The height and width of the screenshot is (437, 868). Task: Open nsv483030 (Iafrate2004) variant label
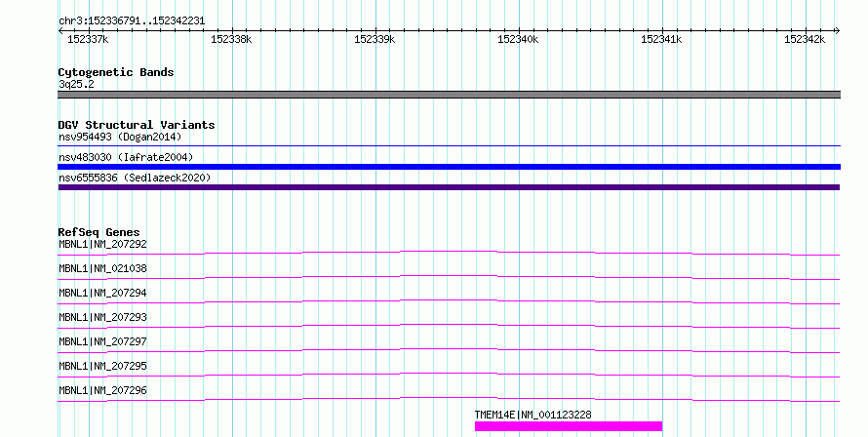pos(126,157)
